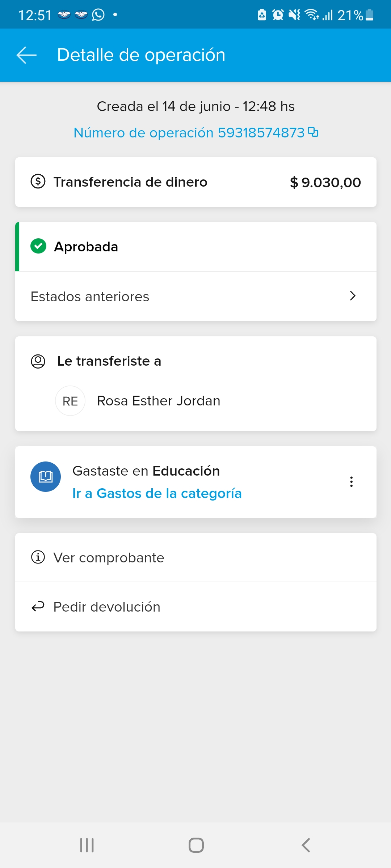391x868 pixels.
Task: Tap the recipient name Rosa Esther Jordan
Action: (x=159, y=401)
